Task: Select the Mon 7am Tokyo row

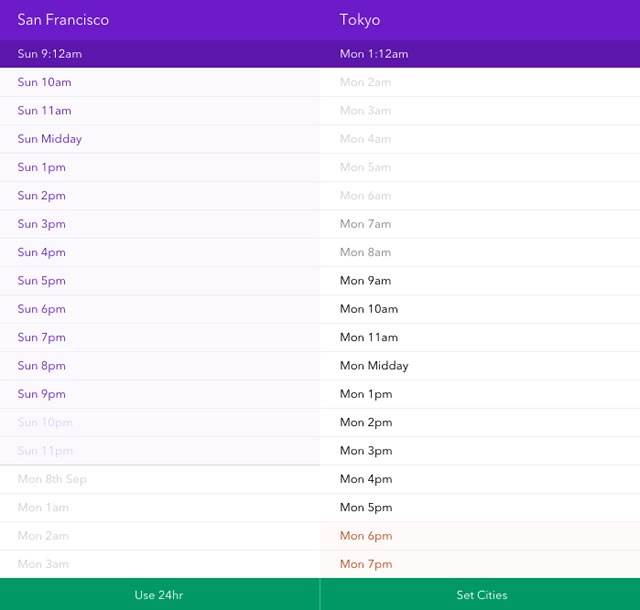Action: [x=480, y=224]
